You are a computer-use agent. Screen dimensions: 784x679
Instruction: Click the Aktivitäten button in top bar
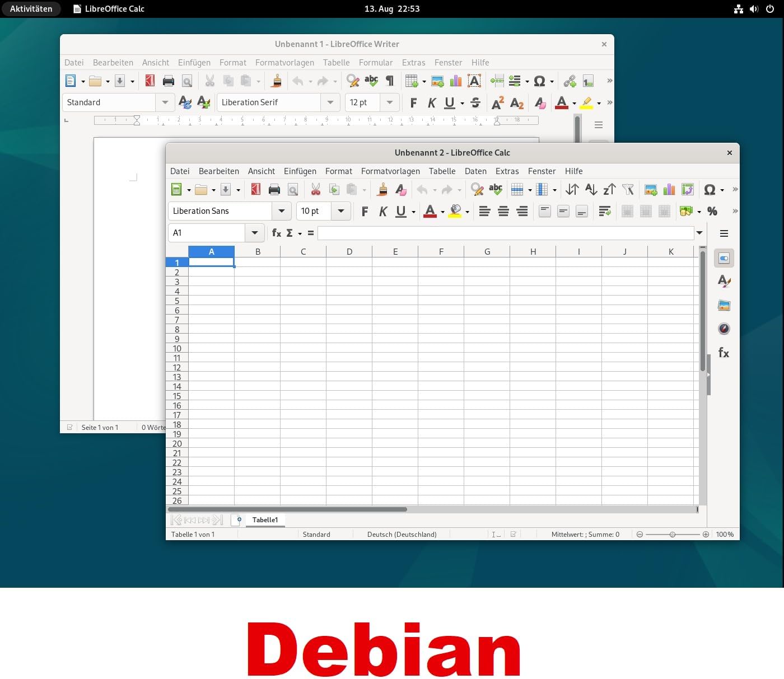[x=31, y=9]
